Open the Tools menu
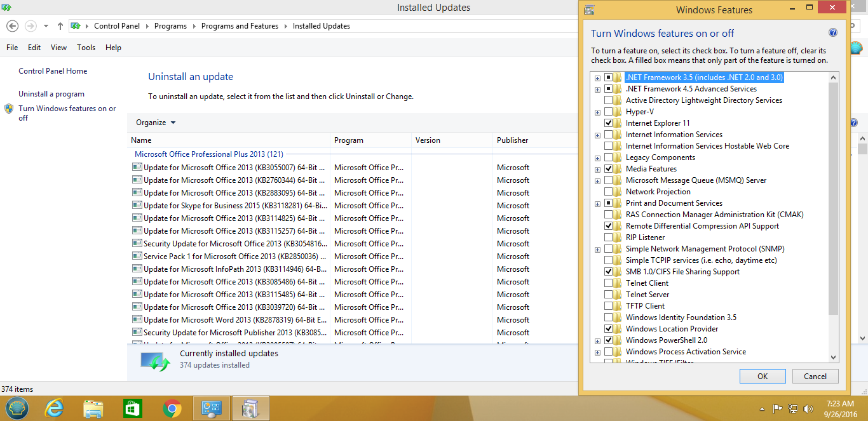 pyautogui.click(x=86, y=48)
